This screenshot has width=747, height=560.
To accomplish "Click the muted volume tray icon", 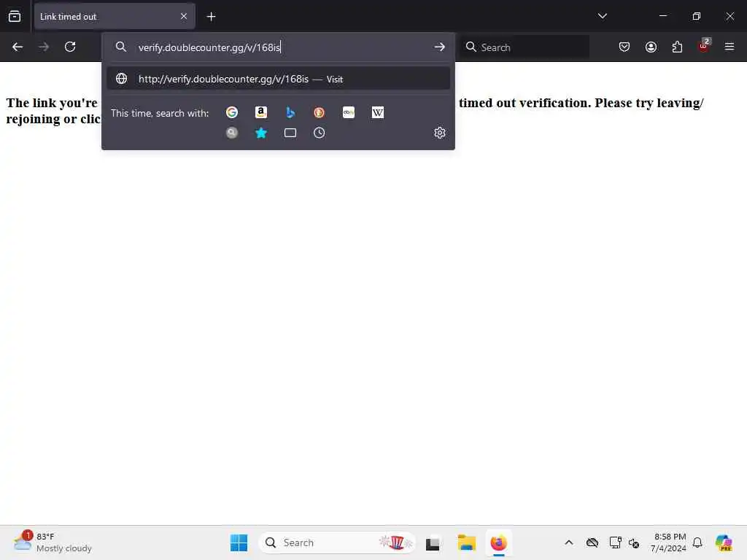I will pyautogui.click(x=634, y=542).
